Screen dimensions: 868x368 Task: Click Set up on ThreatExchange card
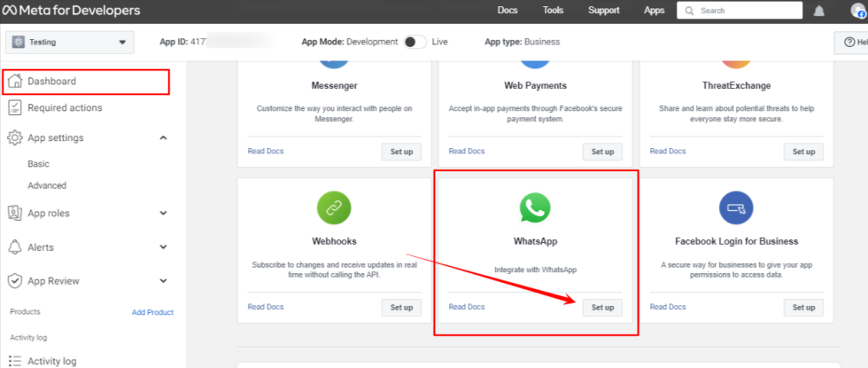[x=804, y=152]
